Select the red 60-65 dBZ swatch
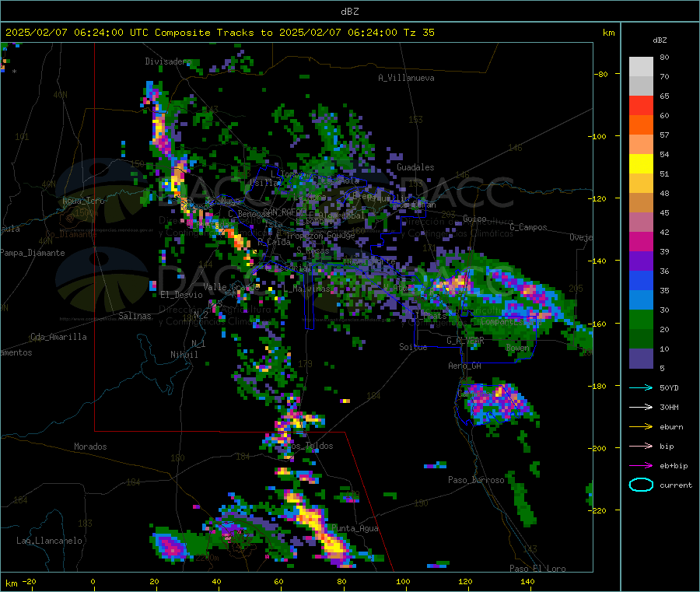 pyautogui.click(x=641, y=105)
